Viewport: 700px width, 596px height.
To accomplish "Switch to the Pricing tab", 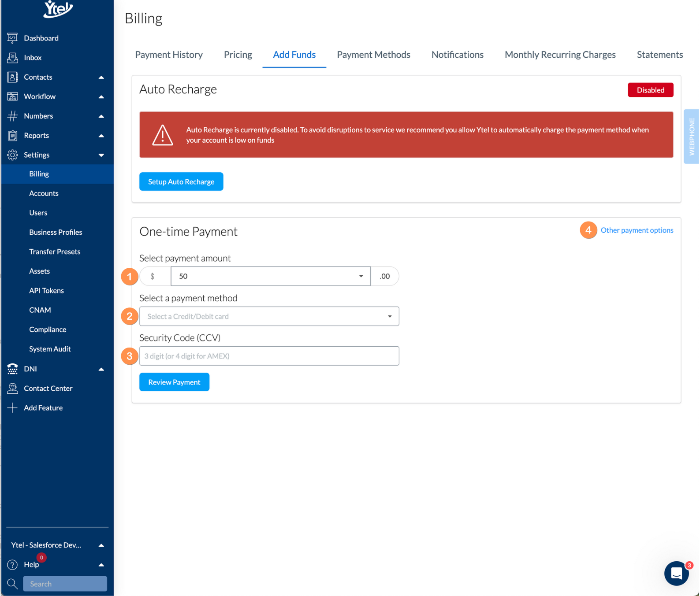I will click(x=238, y=55).
